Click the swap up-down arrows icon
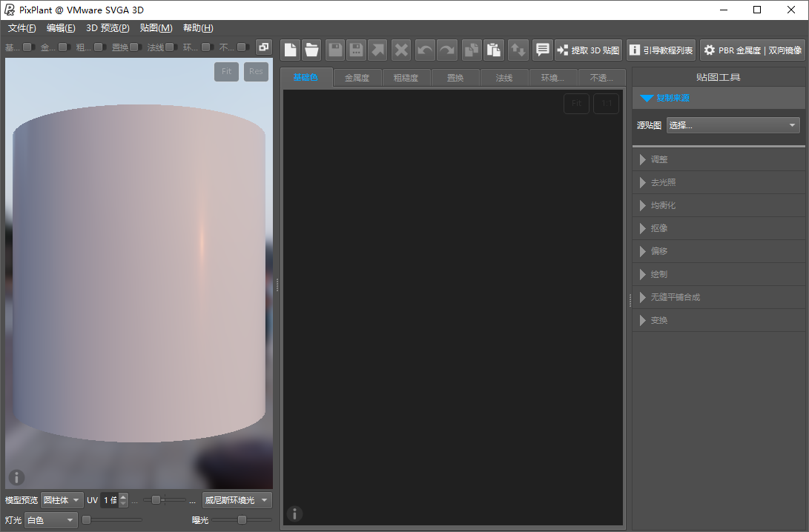The width and height of the screenshot is (809, 532). 518,50
